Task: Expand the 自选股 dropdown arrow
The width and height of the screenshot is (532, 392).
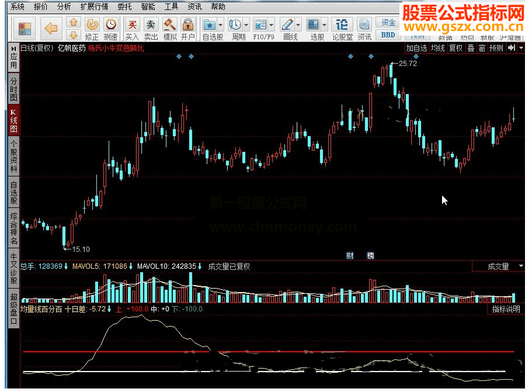Action: (221, 25)
